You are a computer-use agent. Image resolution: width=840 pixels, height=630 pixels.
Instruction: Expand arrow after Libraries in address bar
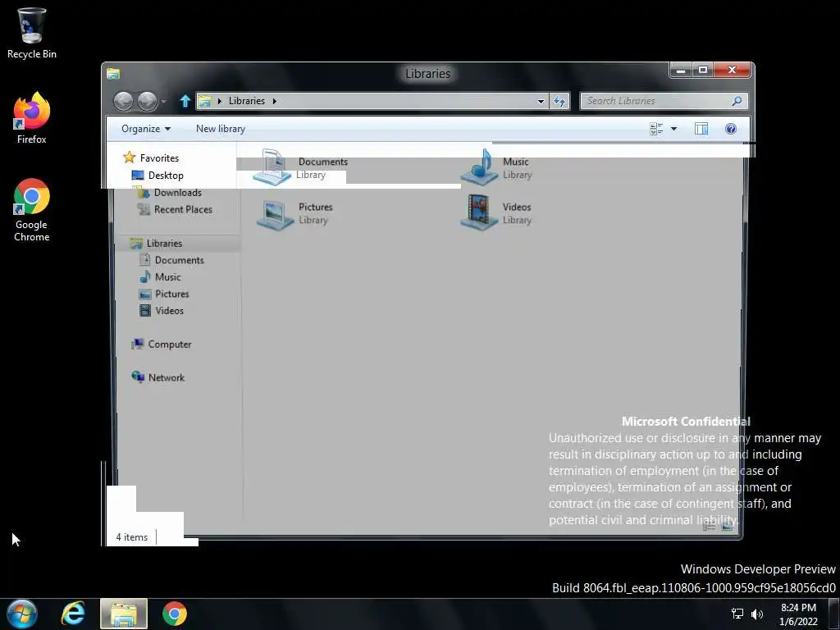274,101
